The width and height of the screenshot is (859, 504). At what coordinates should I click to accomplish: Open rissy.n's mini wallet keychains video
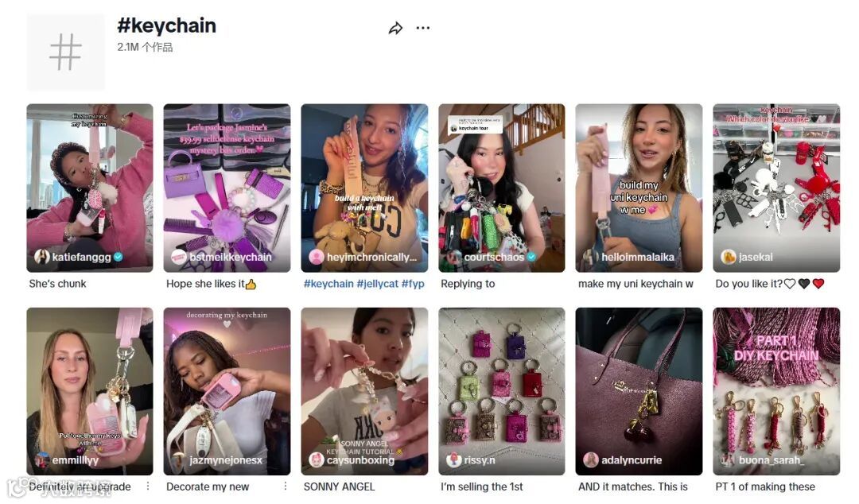tap(501, 391)
